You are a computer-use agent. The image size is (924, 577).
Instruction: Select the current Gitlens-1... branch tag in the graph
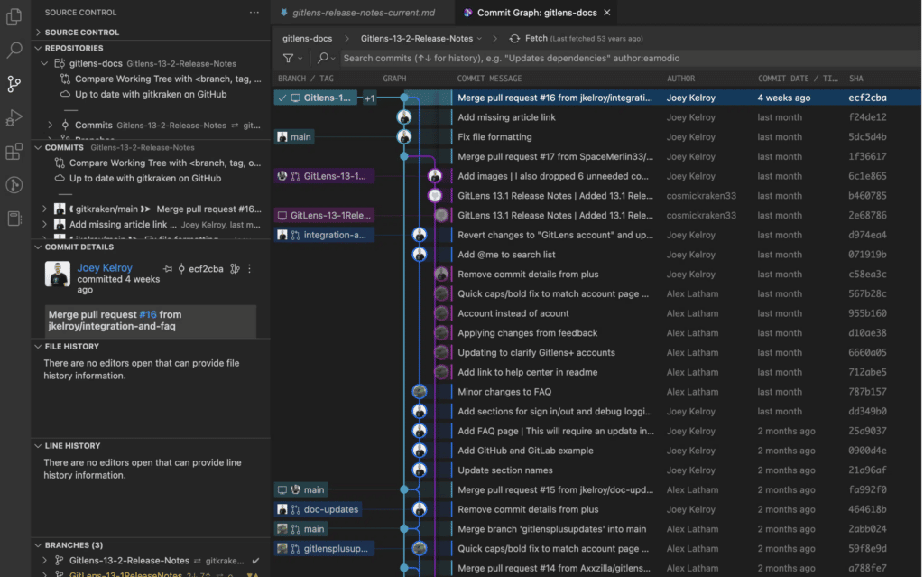coord(316,98)
